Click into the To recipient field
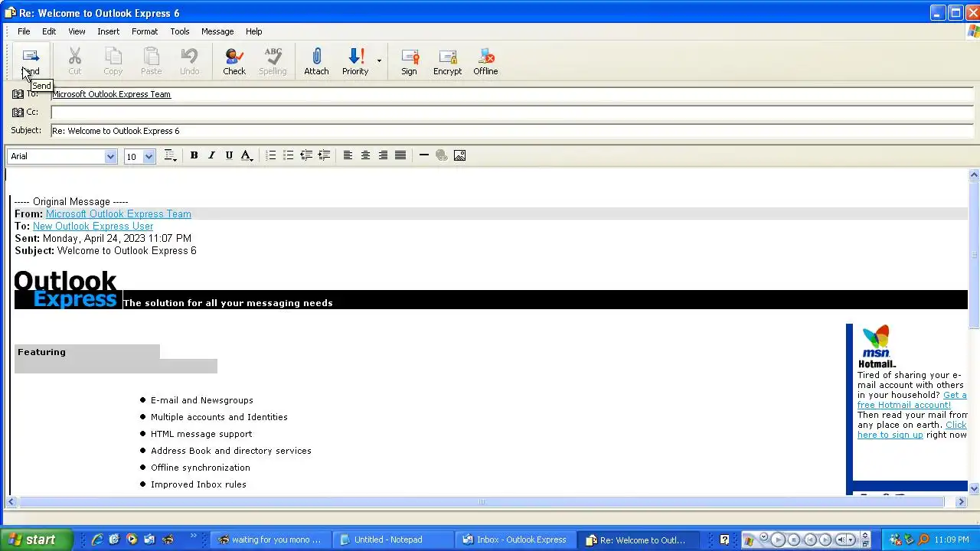Image resolution: width=980 pixels, height=551 pixels. point(511,94)
